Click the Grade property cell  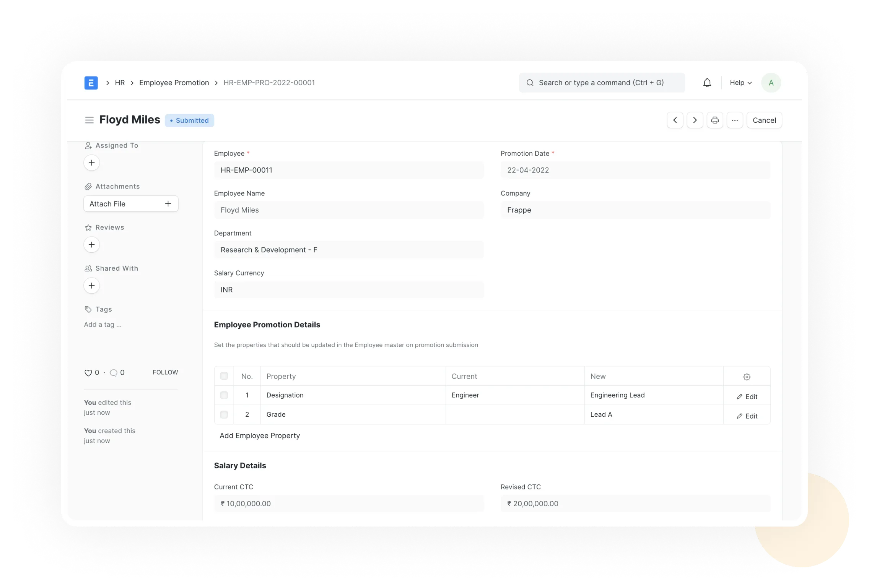click(353, 414)
